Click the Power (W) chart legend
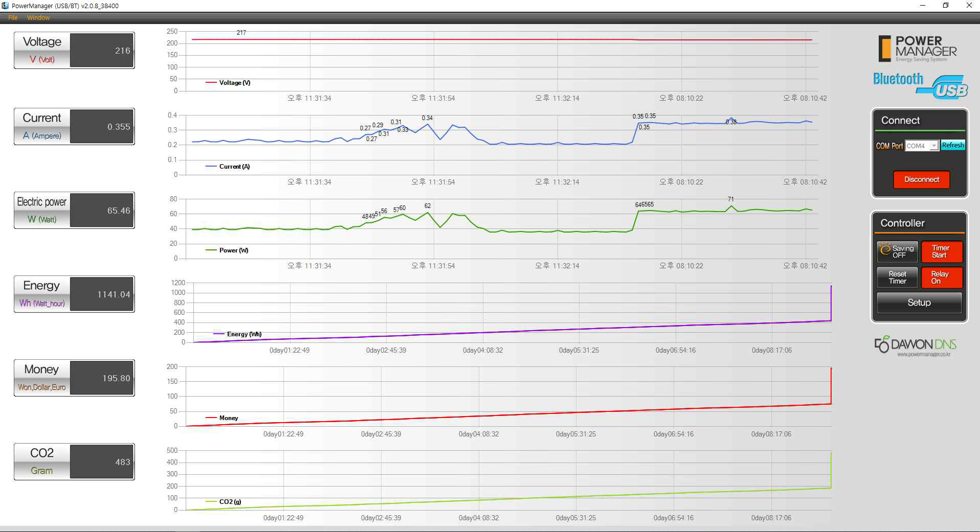 pyautogui.click(x=227, y=250)
